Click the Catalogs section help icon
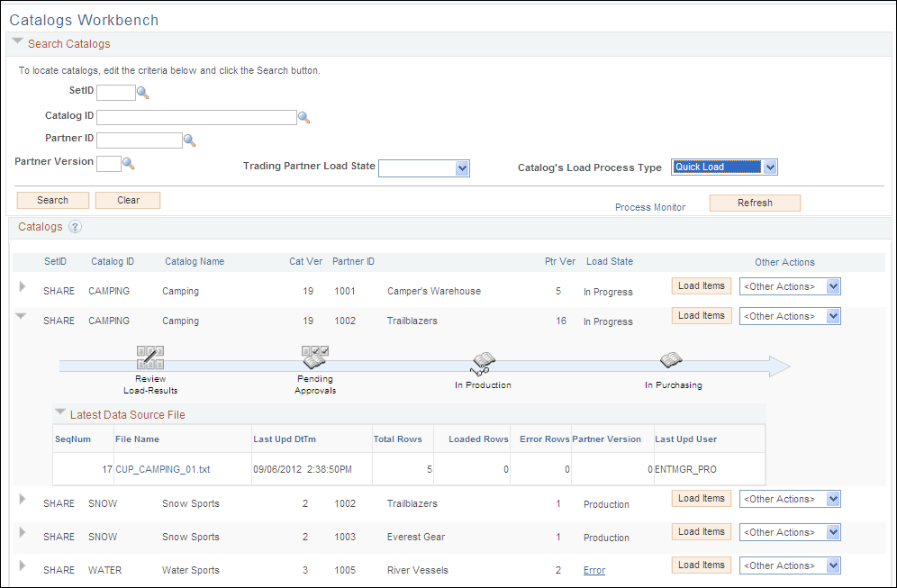 (75, 228)
